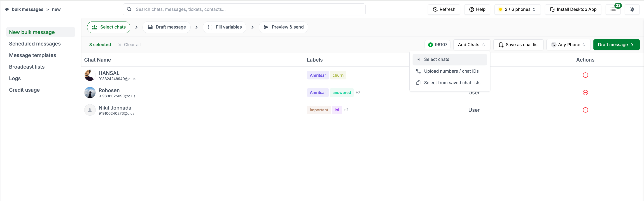Click the Nikil Jonnada chat name

click(x=115, y=108)
